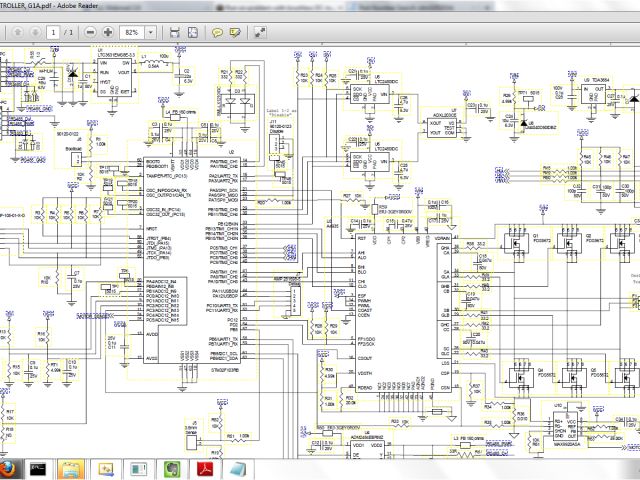Image resolution: width=640 pixels, height=480 pixels.
Task: Select the highlight text tool
Action: [x=235, y=32]
